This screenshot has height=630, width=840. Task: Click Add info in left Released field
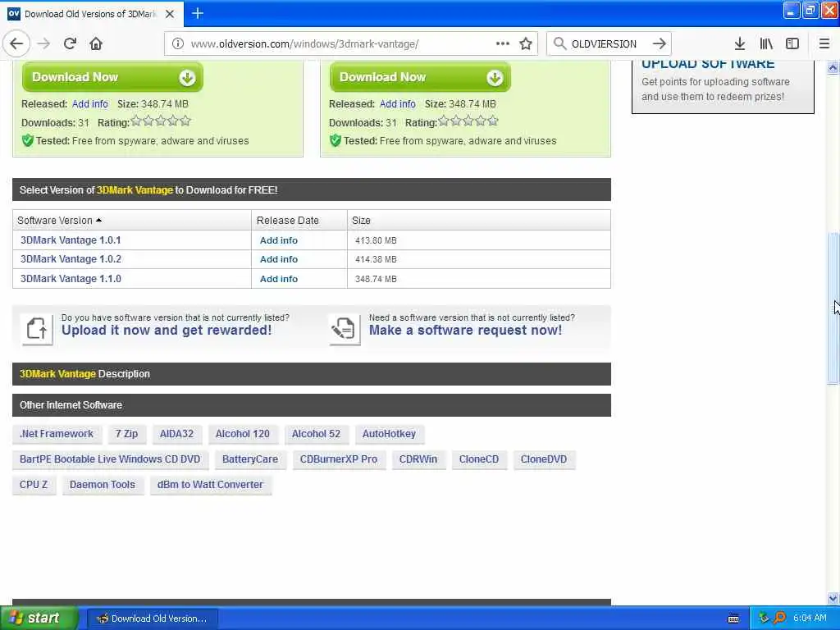point(90,104)
